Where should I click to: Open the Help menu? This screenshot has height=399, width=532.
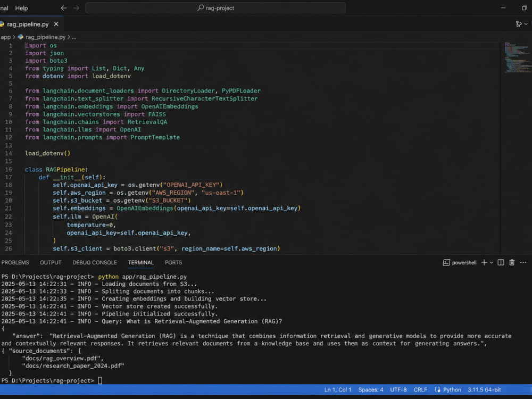[x=21, y=8]
